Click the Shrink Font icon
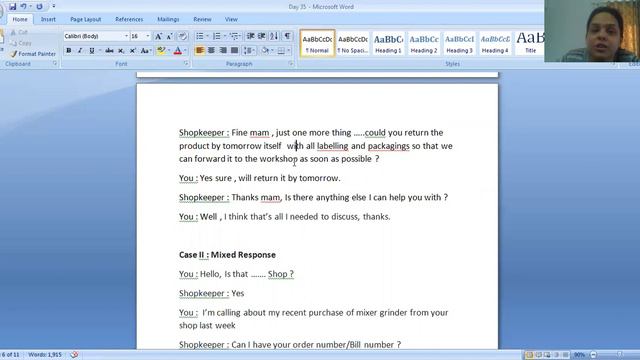The image size is (640, 360). [169, 36]
